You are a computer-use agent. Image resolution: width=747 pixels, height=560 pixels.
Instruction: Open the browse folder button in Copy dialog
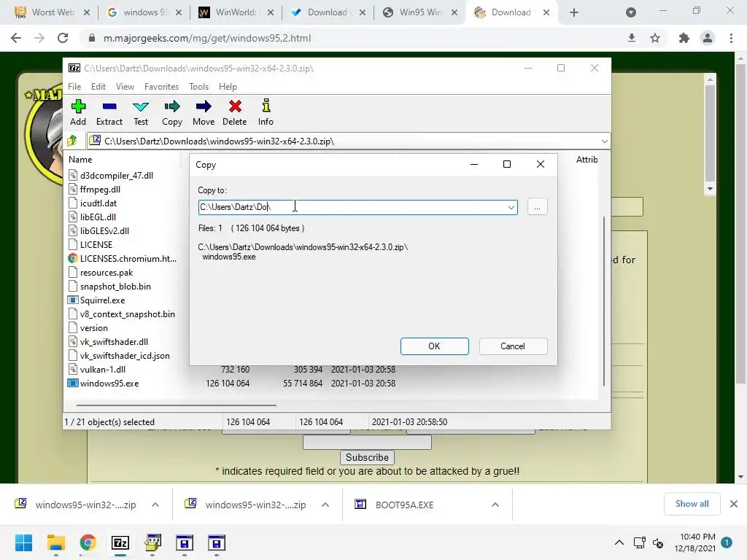pyautogui.click(x=538, y=207)
